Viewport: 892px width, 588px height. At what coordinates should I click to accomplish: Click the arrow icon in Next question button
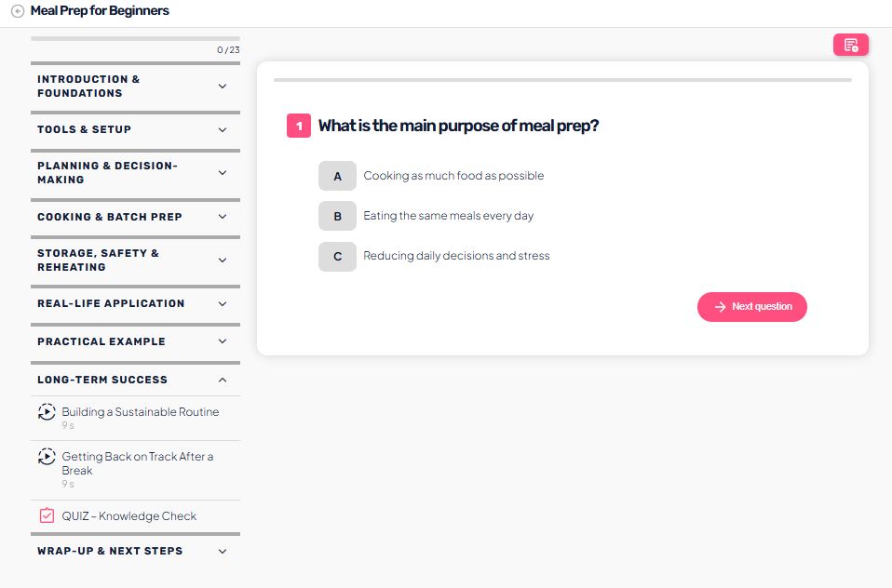720,307
